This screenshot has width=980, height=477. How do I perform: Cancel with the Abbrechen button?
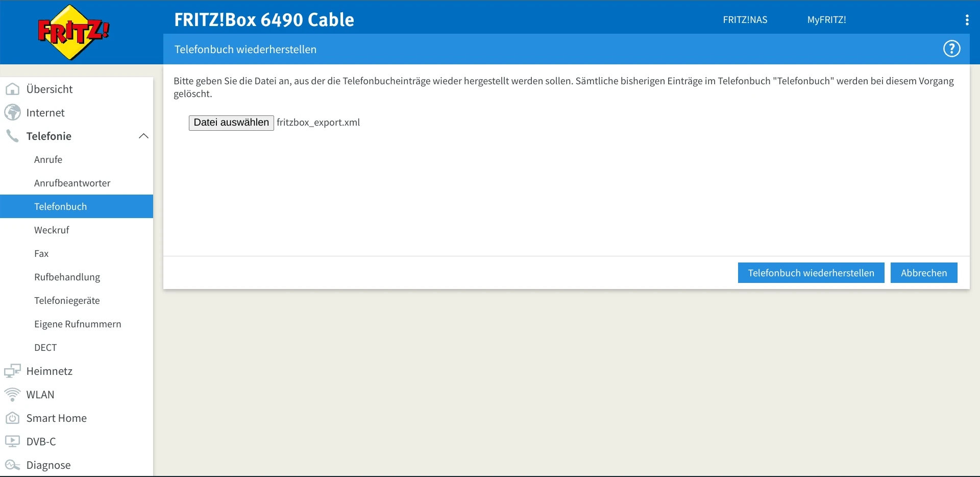pos(924,273)
